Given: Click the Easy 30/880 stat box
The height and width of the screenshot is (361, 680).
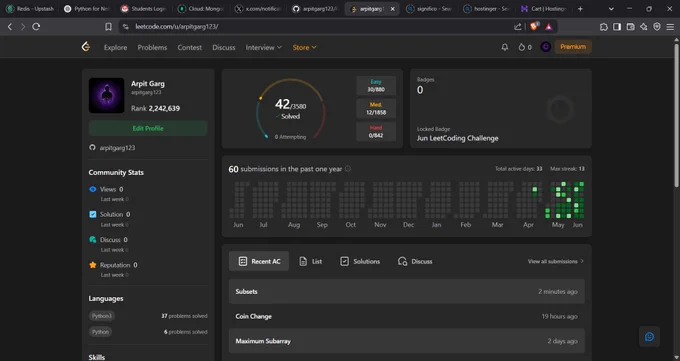Looking at the screenshot, I should pyautogui.click(x=376, y=85).
